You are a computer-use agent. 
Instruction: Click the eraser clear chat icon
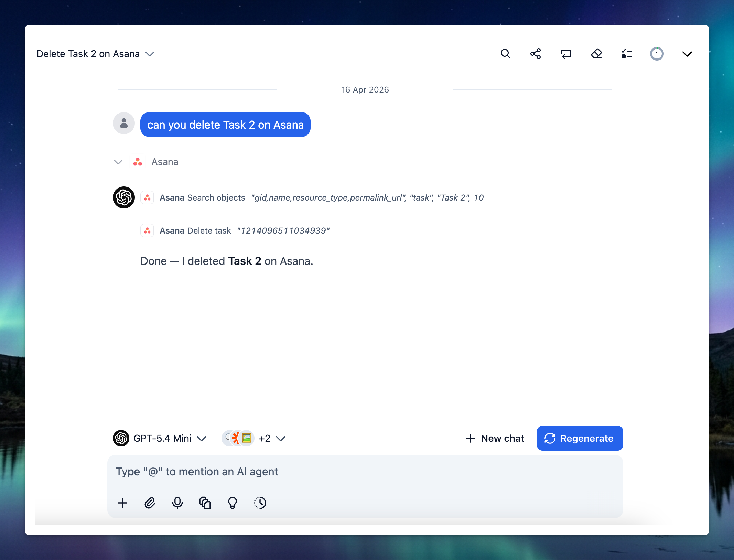click(596, 54)
